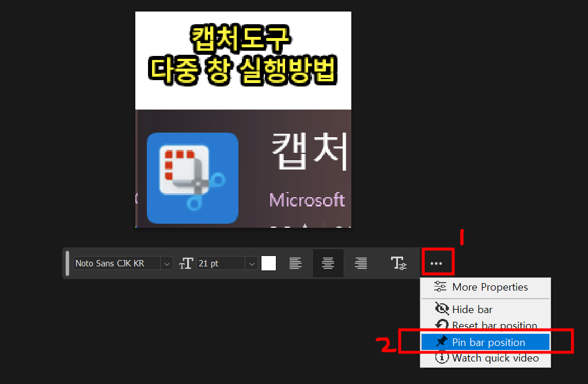Image resolution: width=588 pixels, height=384 pixels.
Task: Click the font size T icon
Action: [x=186, y=263]
